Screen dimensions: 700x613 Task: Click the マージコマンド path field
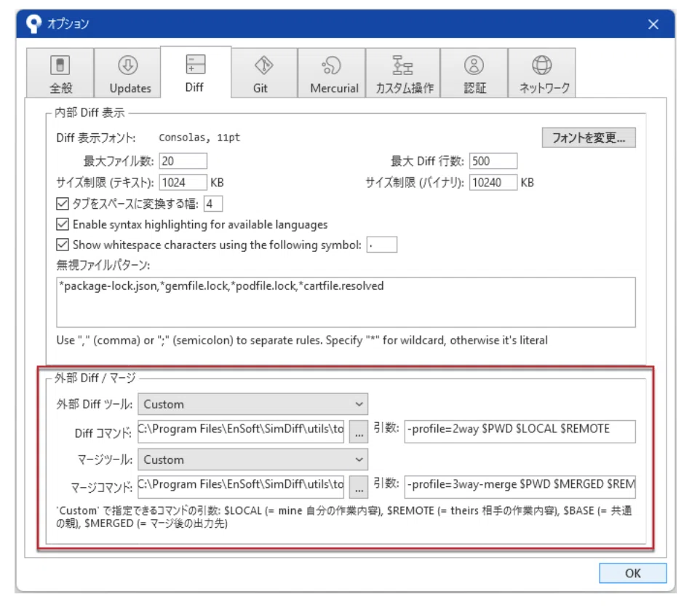click(x=241, y=486)
